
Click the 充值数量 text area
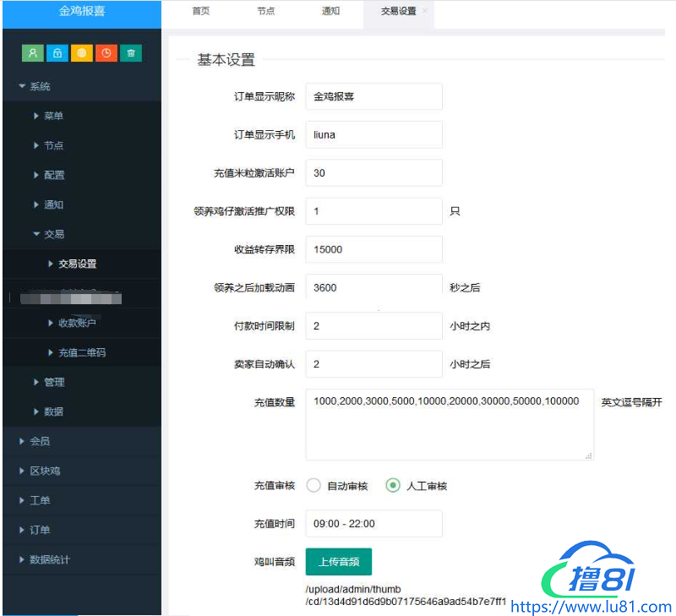click(x=449, y=424)
